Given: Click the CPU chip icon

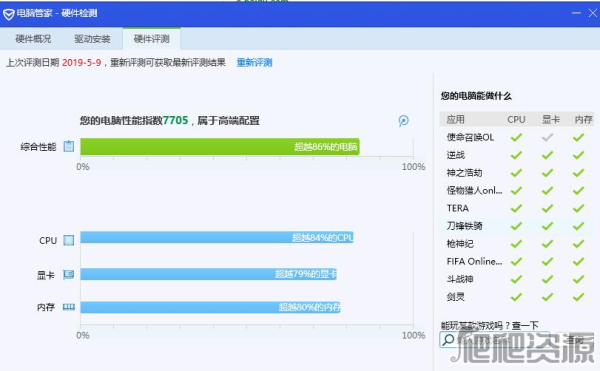Looking at the screenshot, I should click(x=68, y=240).
